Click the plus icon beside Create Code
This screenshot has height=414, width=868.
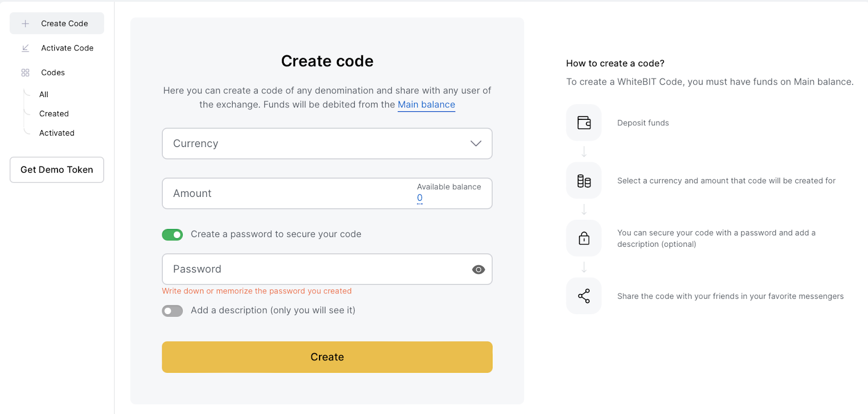[25, 24]
